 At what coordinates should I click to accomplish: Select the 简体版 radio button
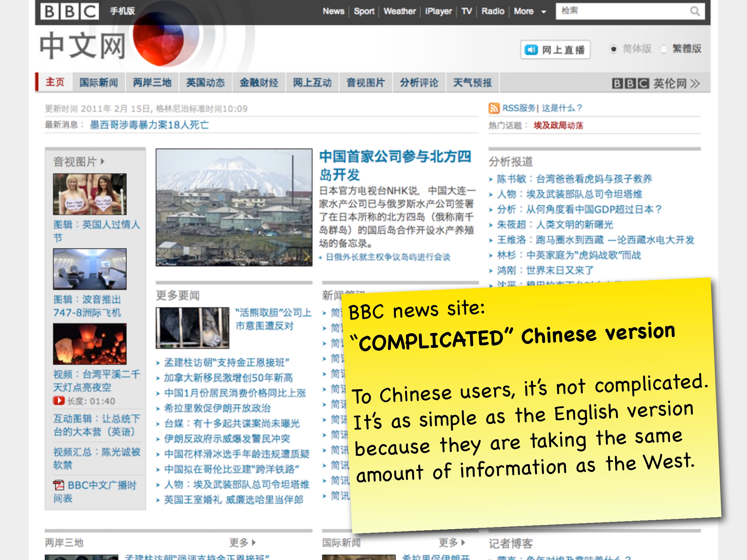613,49
